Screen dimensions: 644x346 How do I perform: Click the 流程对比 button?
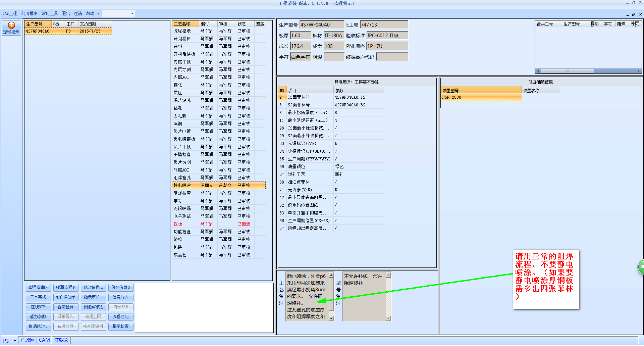[121, 317]
